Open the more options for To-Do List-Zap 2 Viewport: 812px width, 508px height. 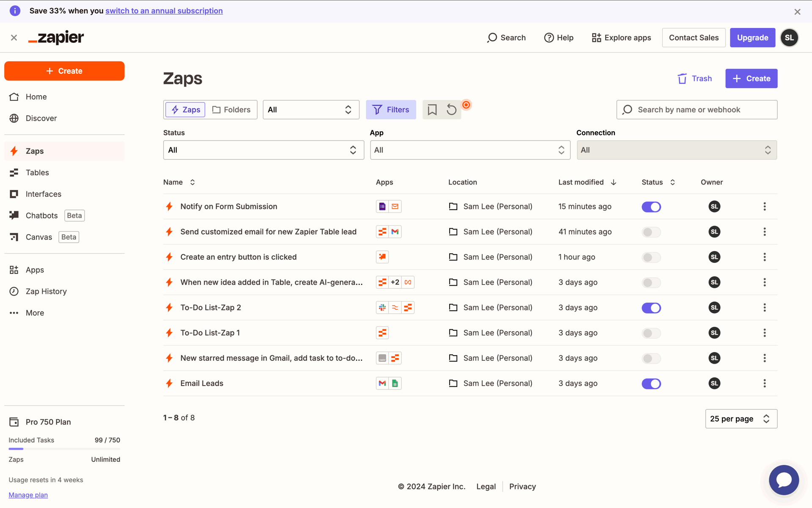(764, 308)
